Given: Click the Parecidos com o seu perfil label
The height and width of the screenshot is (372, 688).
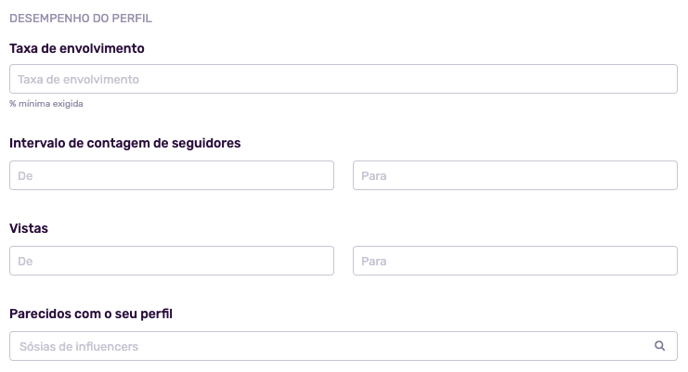Looking at the screenshot, I should tap(91, 314).
